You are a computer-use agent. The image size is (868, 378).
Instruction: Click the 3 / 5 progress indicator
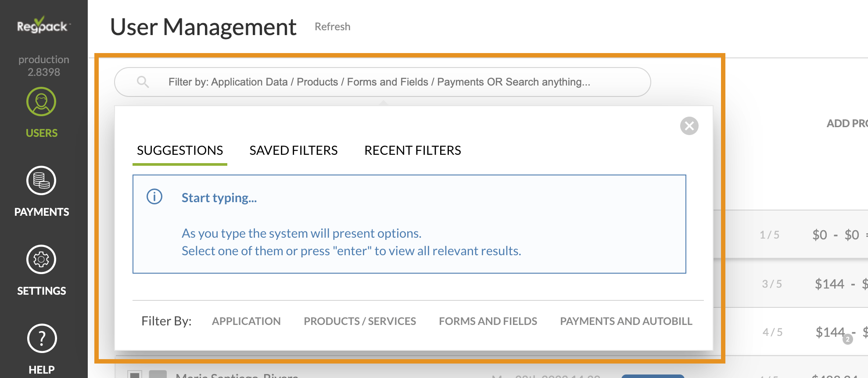(x=772, y=284)
